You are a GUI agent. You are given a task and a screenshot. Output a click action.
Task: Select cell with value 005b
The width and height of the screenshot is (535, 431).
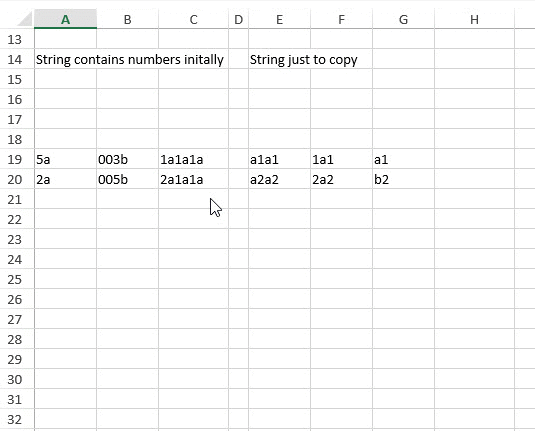(128, 179)
